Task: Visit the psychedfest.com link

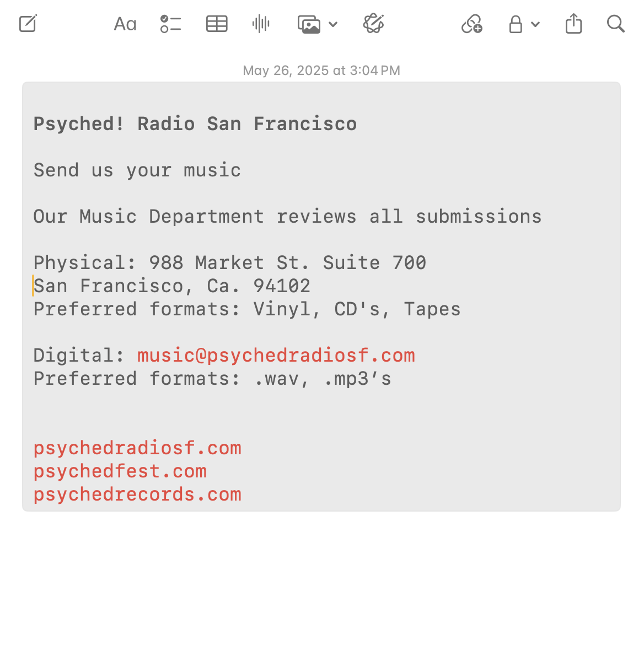Action: (x=120, y=471)
